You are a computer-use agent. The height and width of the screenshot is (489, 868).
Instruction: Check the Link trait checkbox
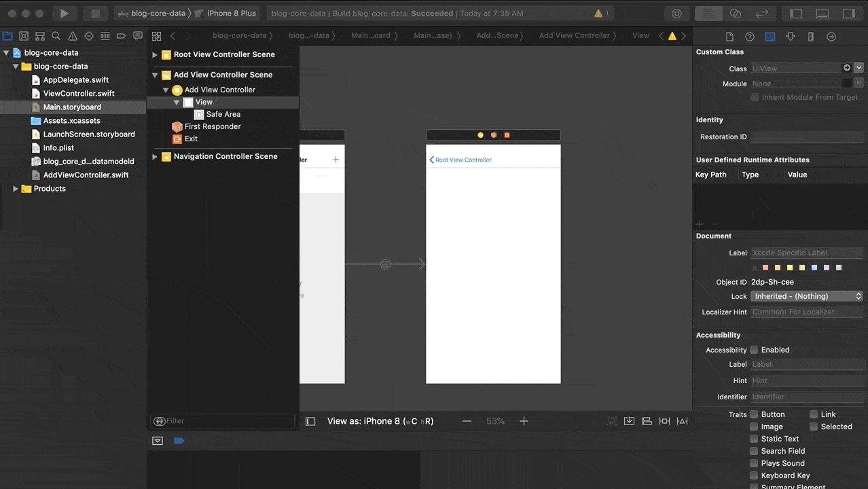(x=814, y=414)
